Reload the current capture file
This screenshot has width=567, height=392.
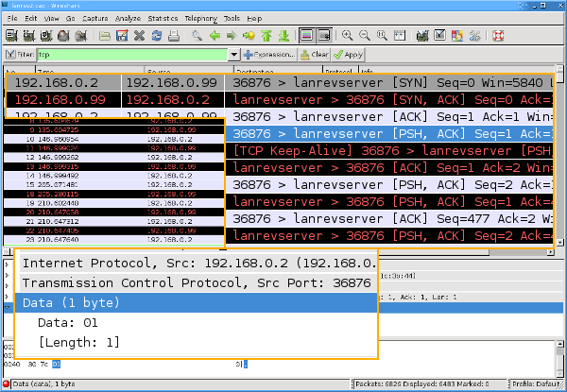[x=157, y=35]
